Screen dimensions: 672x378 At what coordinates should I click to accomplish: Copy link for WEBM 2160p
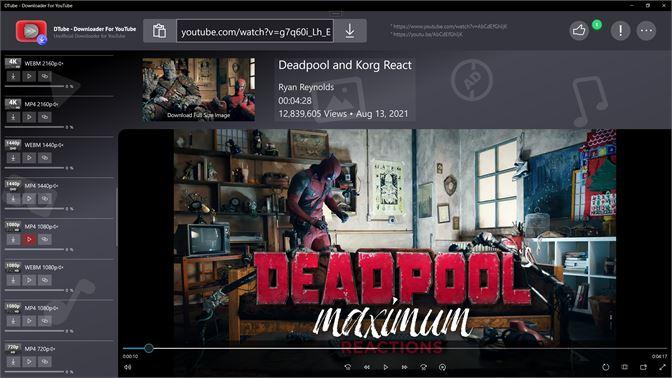pyautogui.click(x=45, y=76)
